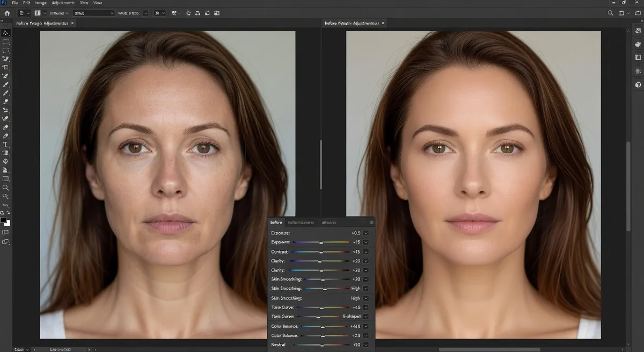Image resolution: width=644 pixels, height=352 pixels.
Task: Select the Move tool atop the left toolbar
Action: 5,33
